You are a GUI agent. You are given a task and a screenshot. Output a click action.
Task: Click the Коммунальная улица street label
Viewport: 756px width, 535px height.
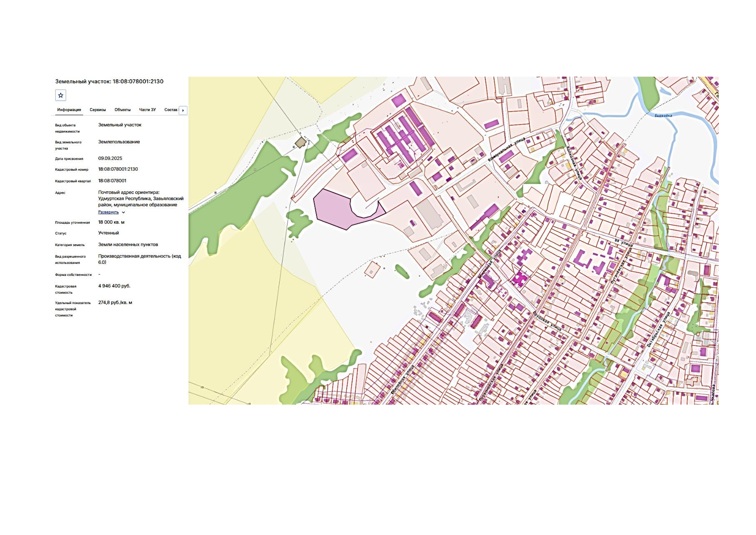tap(506, 149)
